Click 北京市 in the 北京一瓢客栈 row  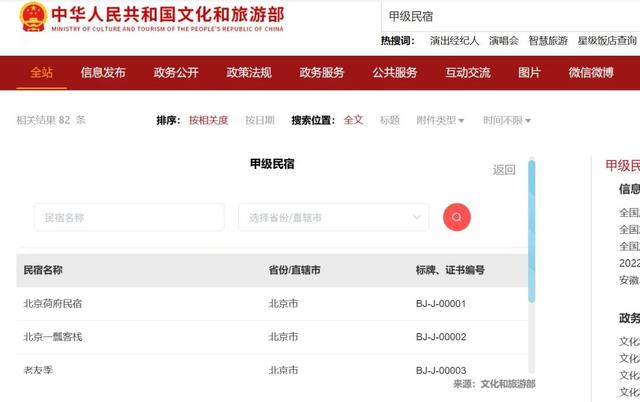click(283, 337)
